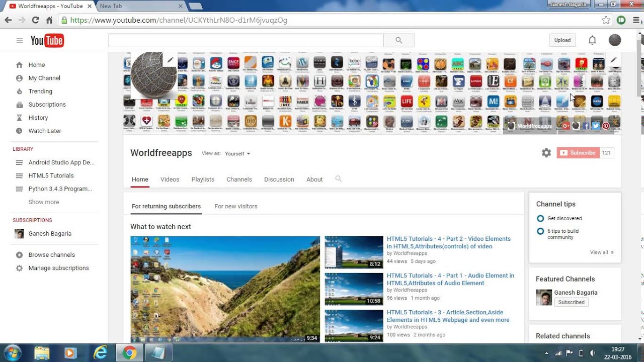Edit channel icon with pencil
The height and width of the screenshot is (362, 644).
click(x=170, y=60)
